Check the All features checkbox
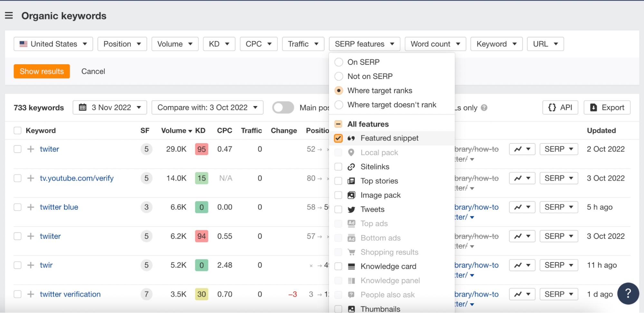Image resolution: width=644 pixels, height=313 pixels. (x=338, y=124)
